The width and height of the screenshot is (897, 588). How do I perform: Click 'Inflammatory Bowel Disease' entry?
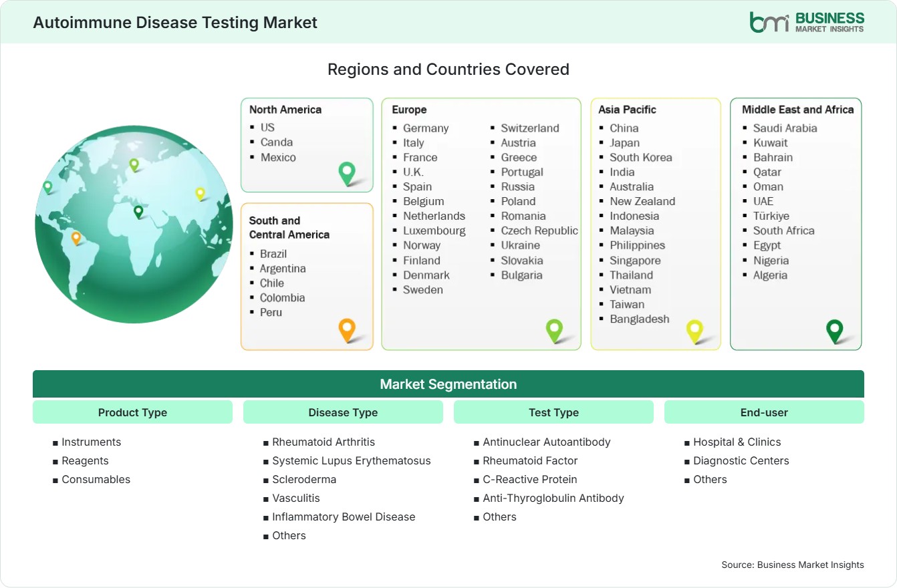coord(344,517)
